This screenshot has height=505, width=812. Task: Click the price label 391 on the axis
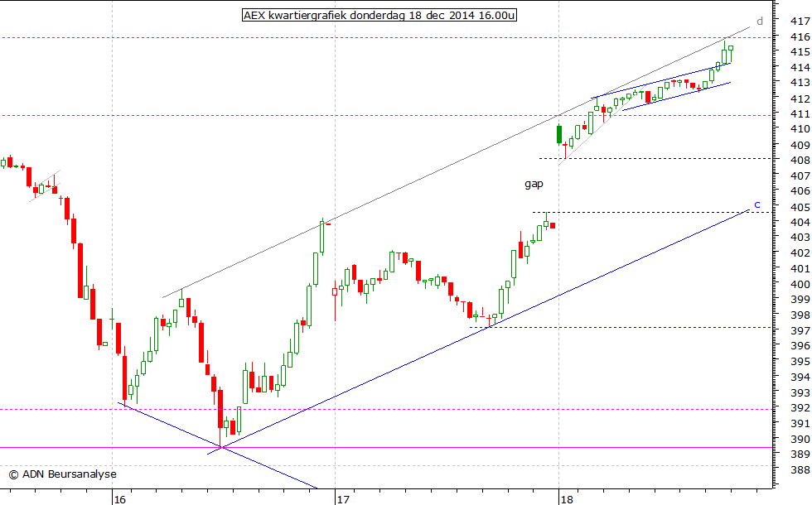pyautogui.click(x=800, y=423)
